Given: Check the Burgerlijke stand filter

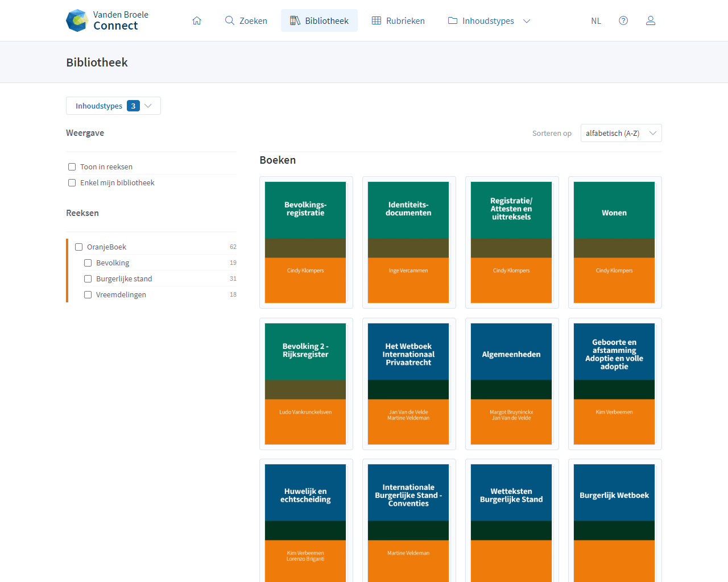Looking at the screenshot, I should 88,278.
